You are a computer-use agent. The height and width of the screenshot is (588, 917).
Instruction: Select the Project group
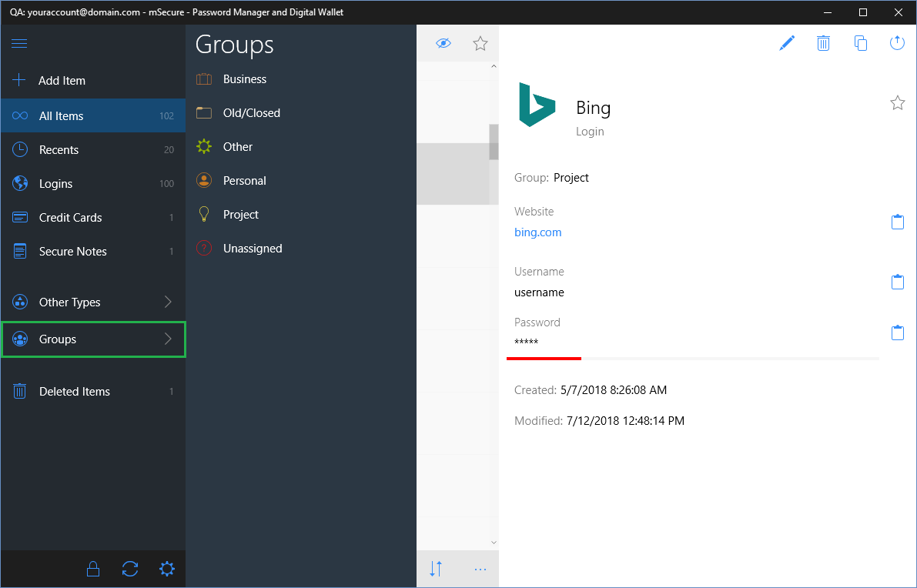click(301, 215)
